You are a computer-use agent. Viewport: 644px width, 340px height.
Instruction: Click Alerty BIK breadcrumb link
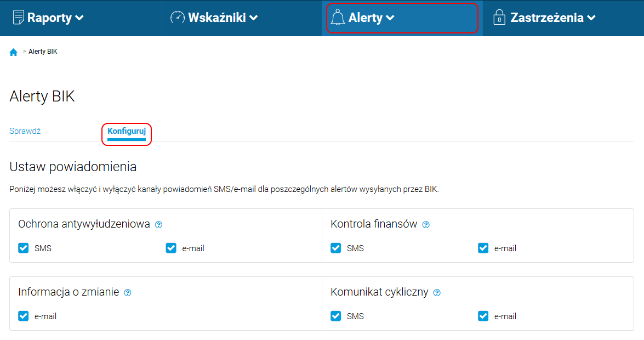tap(43, 52)
